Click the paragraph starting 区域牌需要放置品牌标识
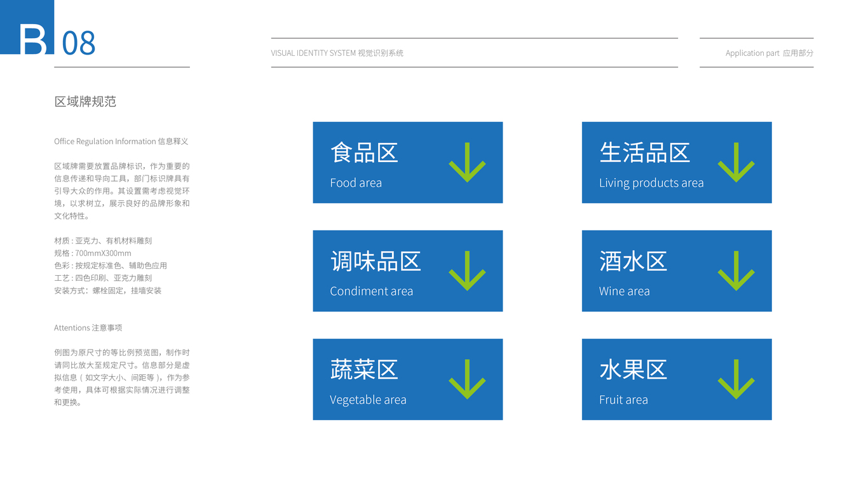This screenshot has height=488, width=868. (122, 191)
